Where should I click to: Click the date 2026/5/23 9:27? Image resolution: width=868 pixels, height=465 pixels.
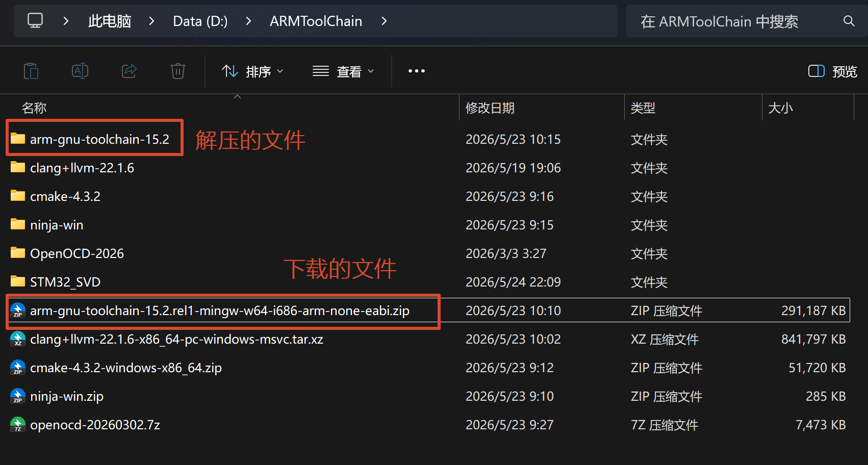coord(509,425)
